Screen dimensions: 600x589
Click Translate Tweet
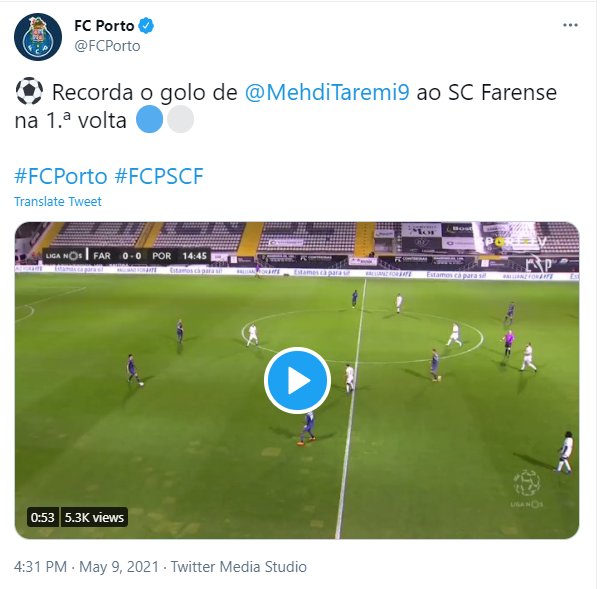click(58, 201)
